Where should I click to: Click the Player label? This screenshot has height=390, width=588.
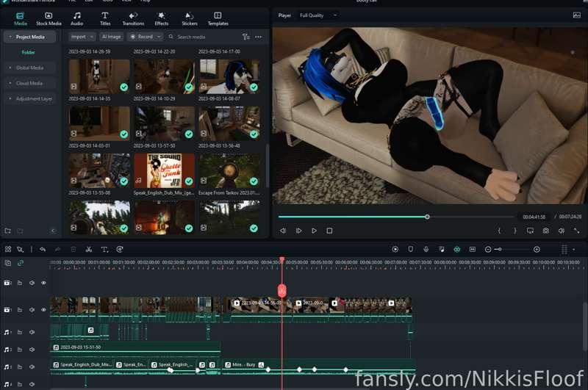coord(284,15)
